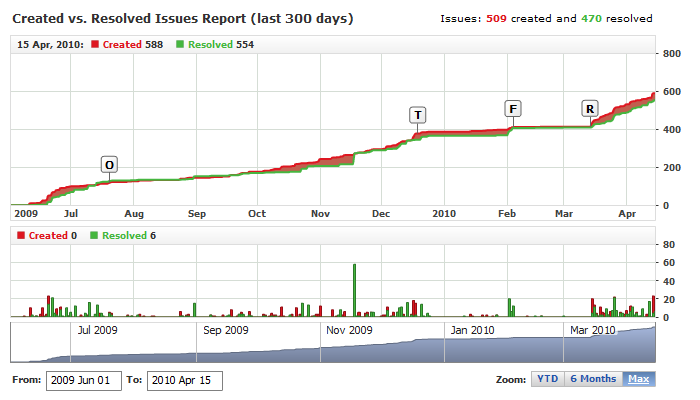Click Jan 2010 in the range overview
700x400 pixels.
click(470, 330)
